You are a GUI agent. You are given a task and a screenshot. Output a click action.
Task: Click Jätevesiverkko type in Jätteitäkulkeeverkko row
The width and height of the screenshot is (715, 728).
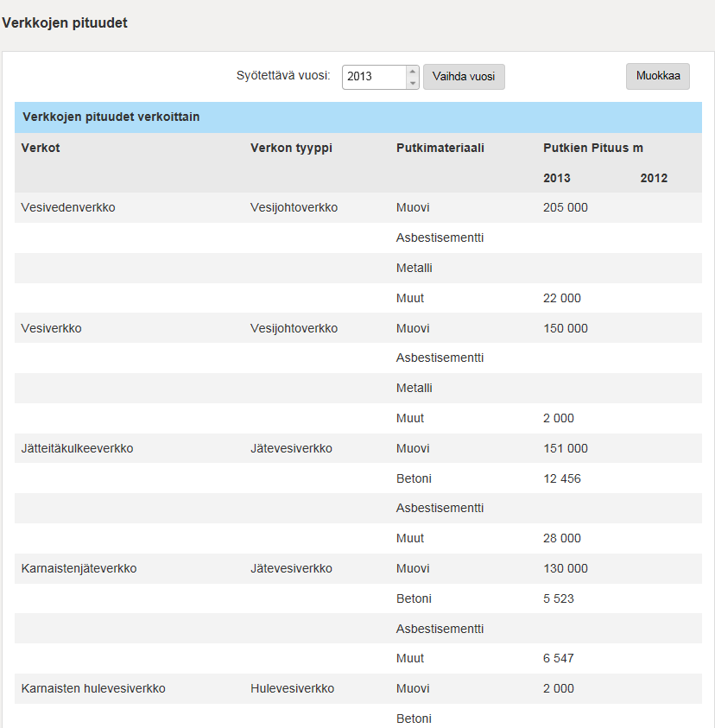(292, 448)
